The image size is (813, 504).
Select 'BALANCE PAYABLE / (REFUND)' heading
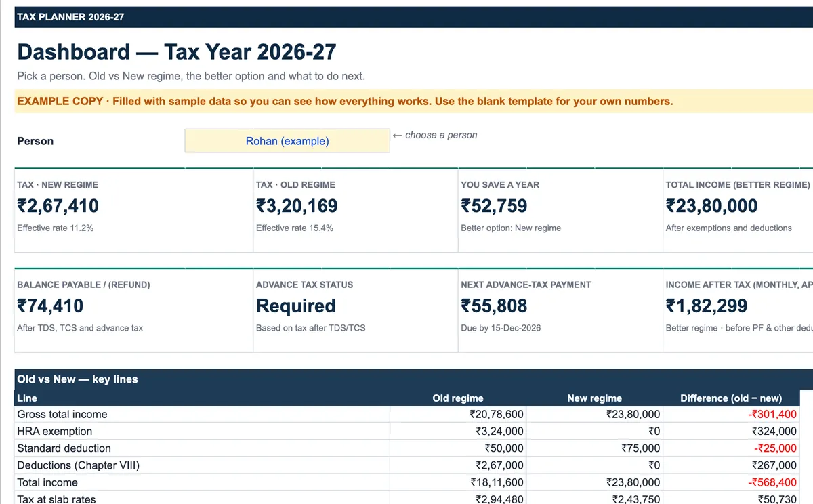(x=83, y=285)
